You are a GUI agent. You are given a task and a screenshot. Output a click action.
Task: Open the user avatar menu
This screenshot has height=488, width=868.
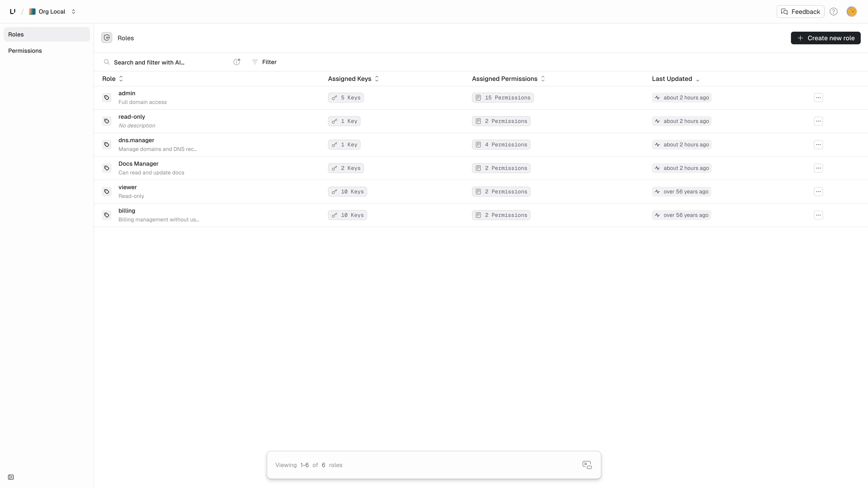[x=851, y=12]
